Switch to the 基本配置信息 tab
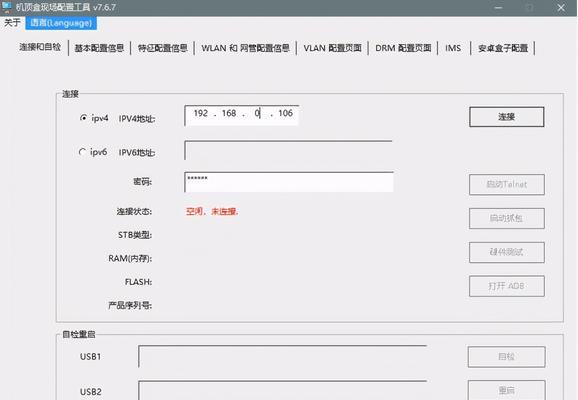 pos(99,48)
